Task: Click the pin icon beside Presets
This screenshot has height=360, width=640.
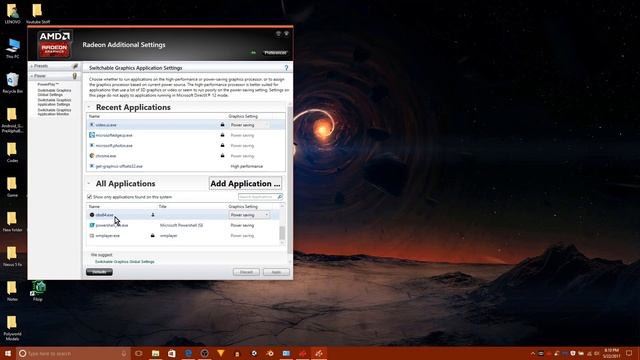Action: (75, 66)
